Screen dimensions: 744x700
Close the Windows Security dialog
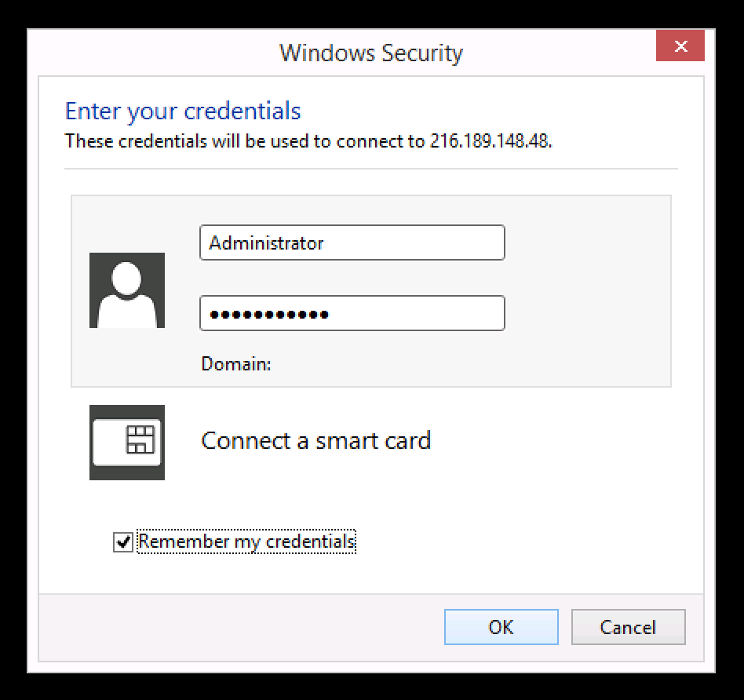(680, 47)
